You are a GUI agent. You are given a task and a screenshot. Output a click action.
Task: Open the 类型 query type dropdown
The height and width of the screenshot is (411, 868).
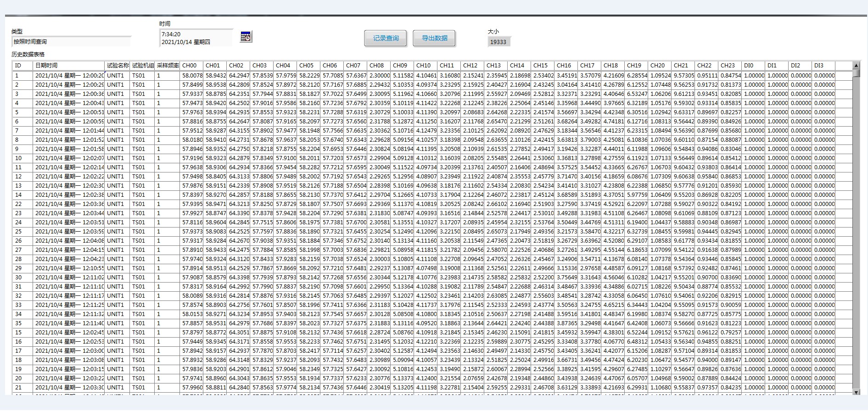point(71,42)
